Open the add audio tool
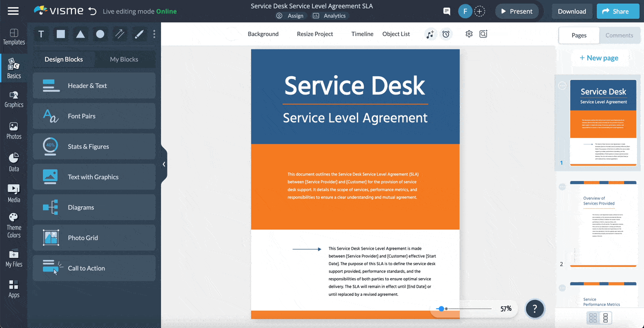 pyautogui.click(x=430, y=34)
